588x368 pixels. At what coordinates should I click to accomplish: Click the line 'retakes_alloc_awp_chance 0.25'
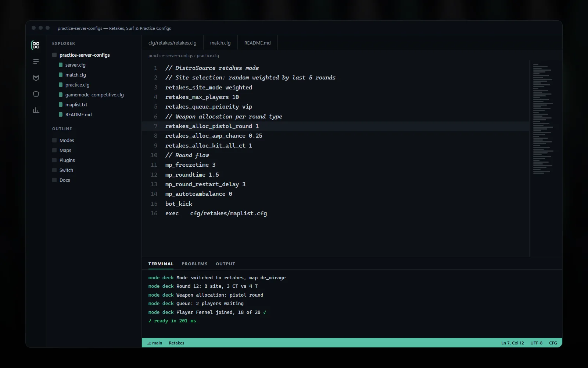click(214, 136)
